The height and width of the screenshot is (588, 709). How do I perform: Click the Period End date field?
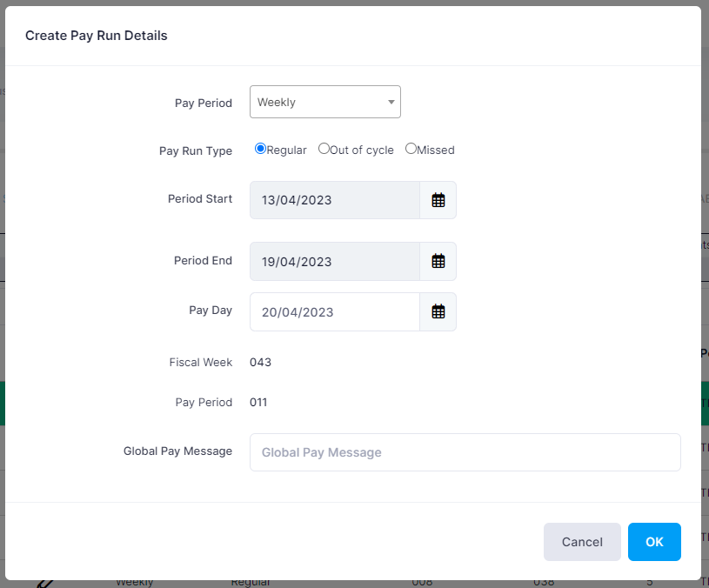335,261
